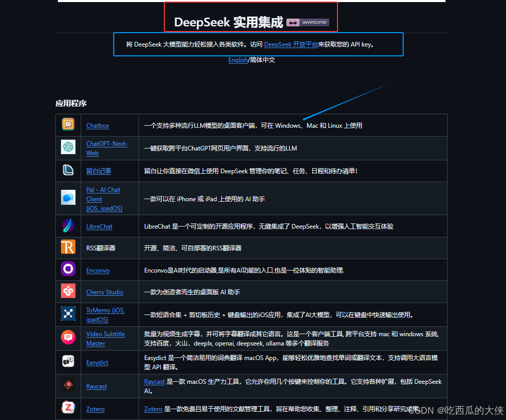506x420 pixels.
Task: Click the 应用程序 section heading
Action: coord(71,103)
